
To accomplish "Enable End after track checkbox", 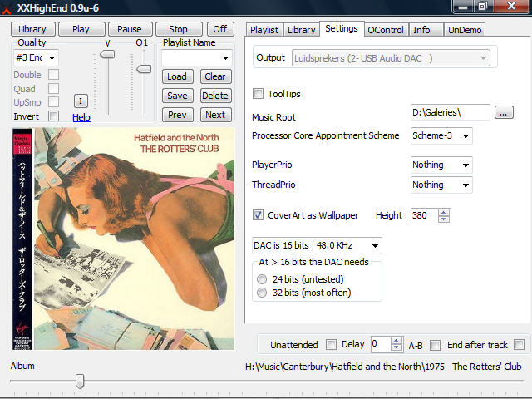I will coord(519,345).
